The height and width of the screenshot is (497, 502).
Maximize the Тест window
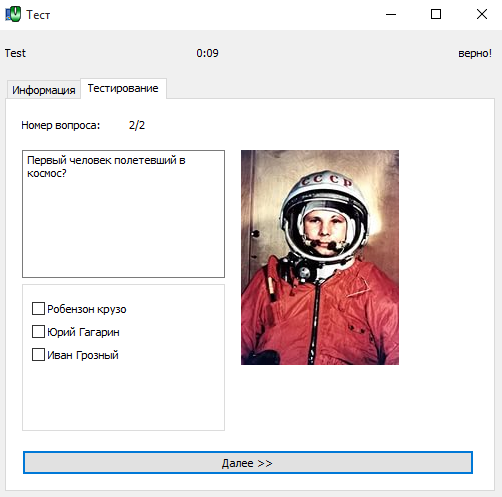click(436, 14)
